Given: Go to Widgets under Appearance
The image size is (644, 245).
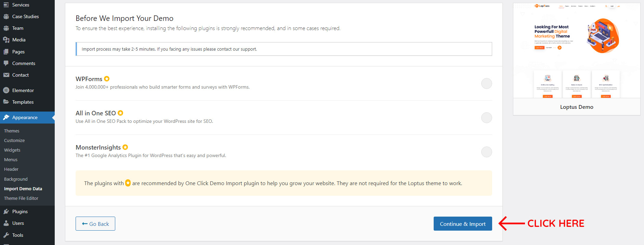Looking at the screenshot, I should pos(12,150).
